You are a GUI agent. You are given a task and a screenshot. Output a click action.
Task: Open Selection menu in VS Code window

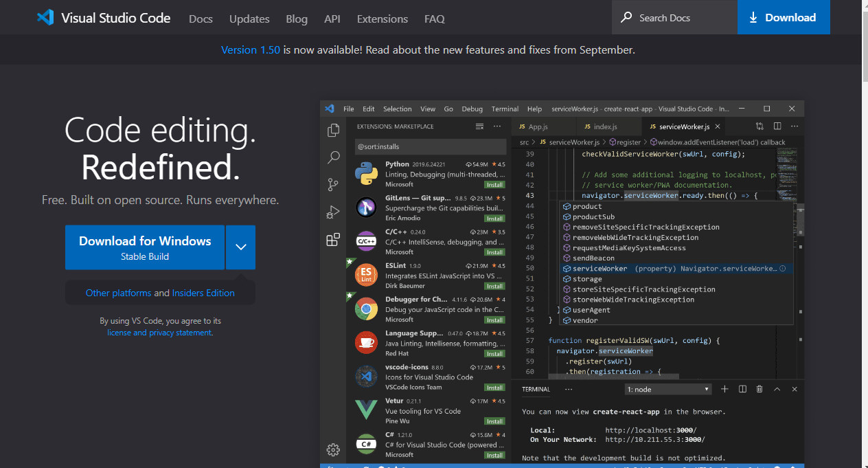(x=397, y=109)
